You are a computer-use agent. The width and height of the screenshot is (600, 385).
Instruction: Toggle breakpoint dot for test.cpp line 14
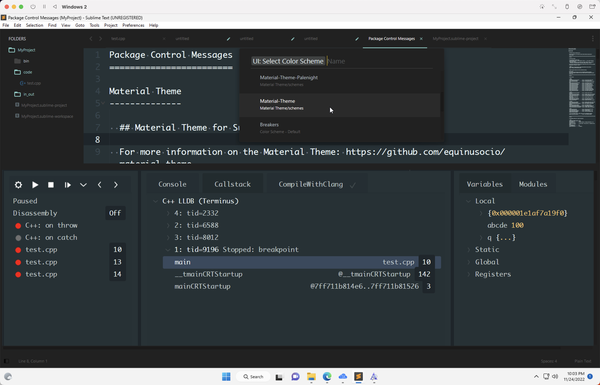tap(18, 275)
